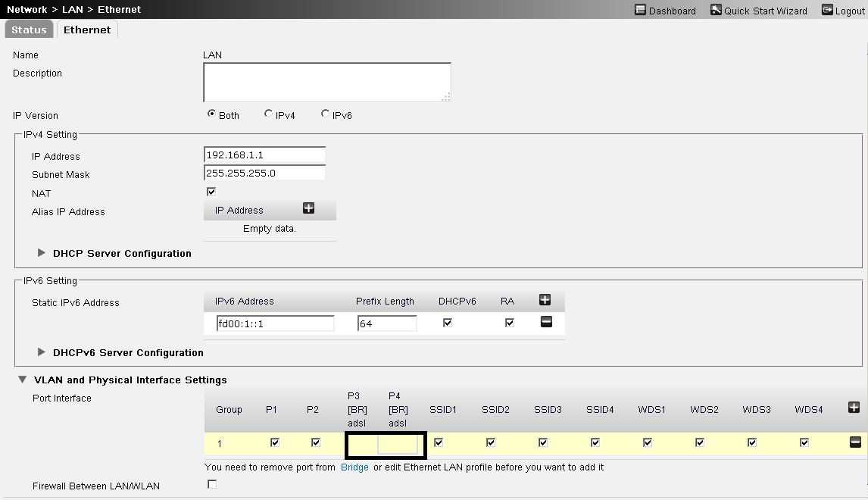Add static IPv6 address row with plus icon
The height and width of the screenshot is (500, 868).
tap(545, 300)
